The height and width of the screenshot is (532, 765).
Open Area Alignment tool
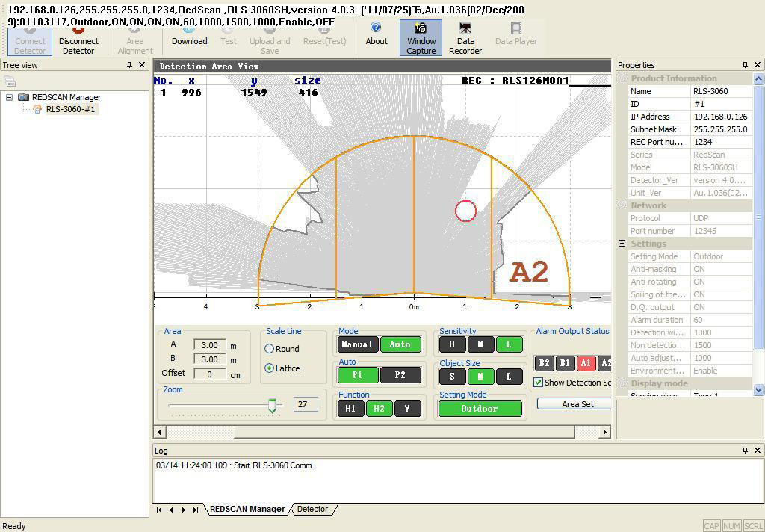[x=135, y=41]
